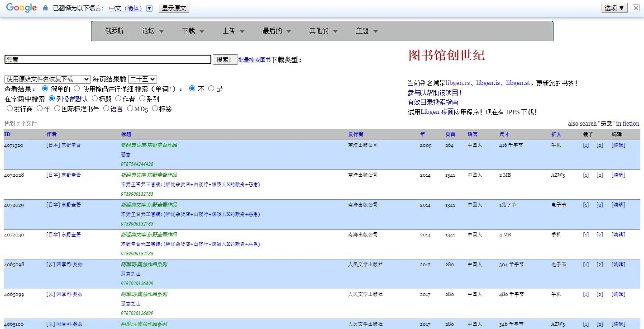Open the Libgen 桌面 application link
The image size is (644, 329).
click(x=437, y=112)
